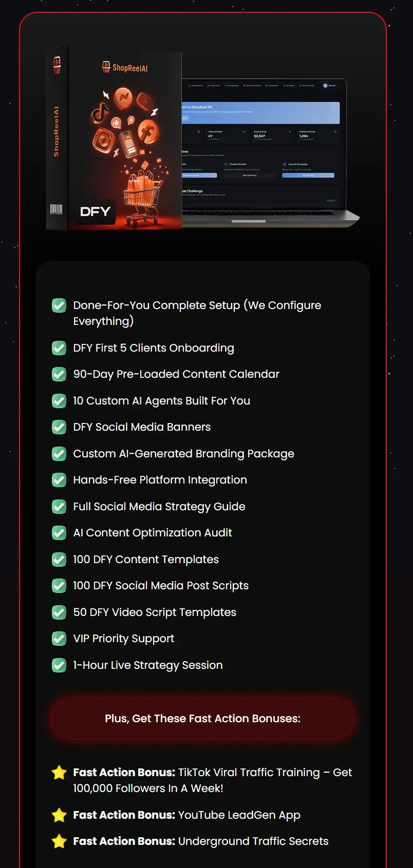Click the DFY label on product box
The width and height of the screenshot is (413, 868).
[x=95, y=211]
